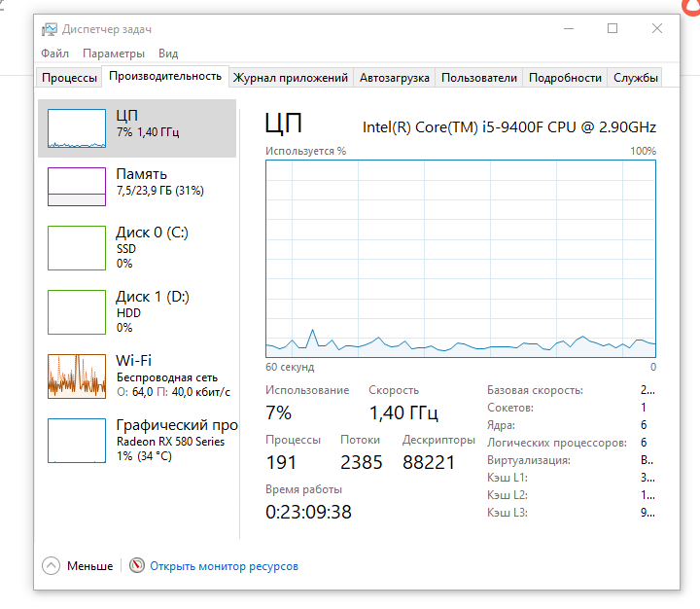The height and width of the screenshot is (609, 700).
Task: Open the Вид menu
Action: (x=168, y=54)
